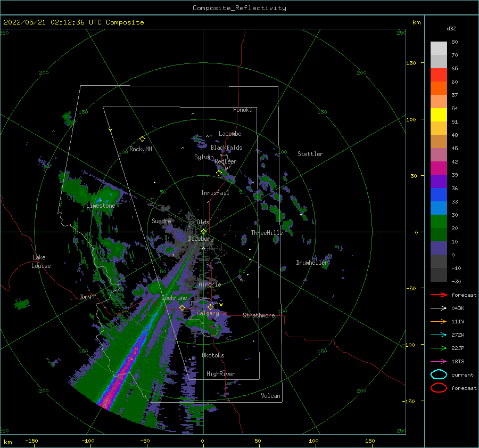The height and width of the screenshot is (448, 479).
Task: Click the yellow radar site marker near Olds
Action: pos(203,232)
